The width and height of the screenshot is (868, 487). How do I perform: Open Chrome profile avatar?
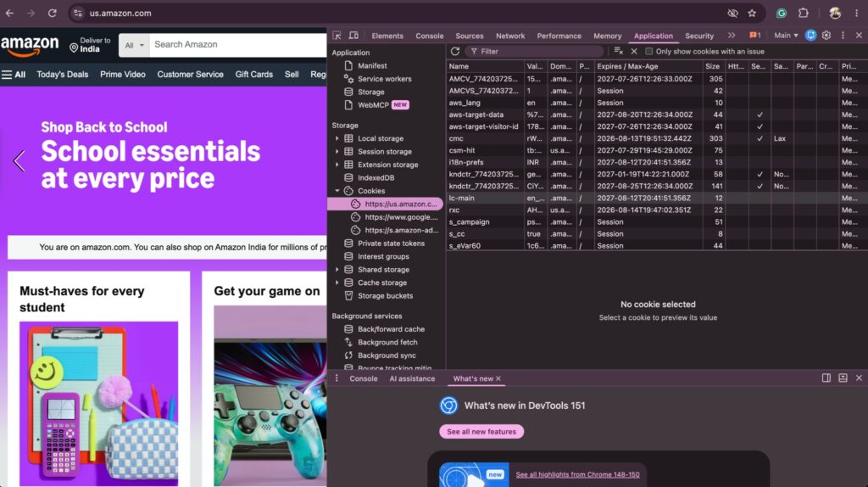coord(835,13)
